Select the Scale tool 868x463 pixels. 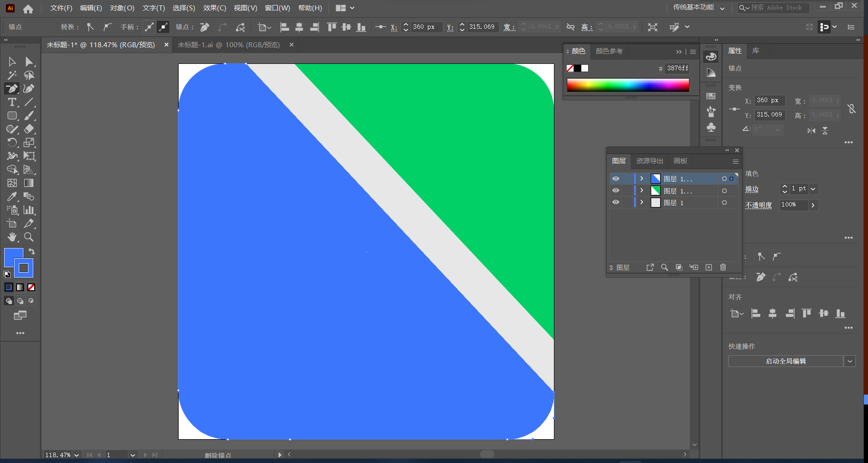29,143
